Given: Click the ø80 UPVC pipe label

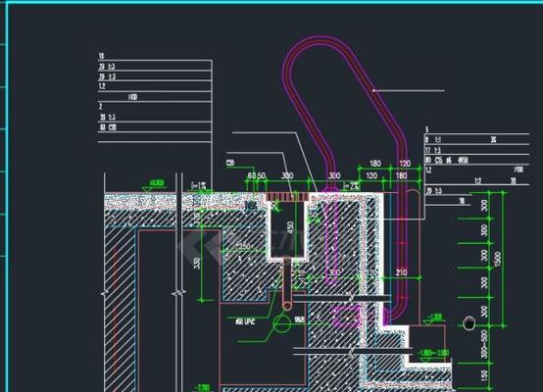Looking at the screenshot, I should [246, 322].
